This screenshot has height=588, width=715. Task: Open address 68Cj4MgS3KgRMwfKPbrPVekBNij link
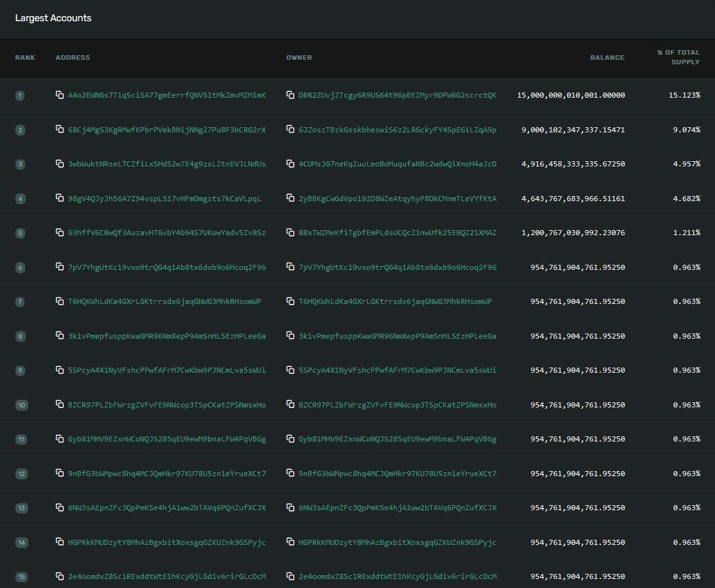[x=167, y=130]
